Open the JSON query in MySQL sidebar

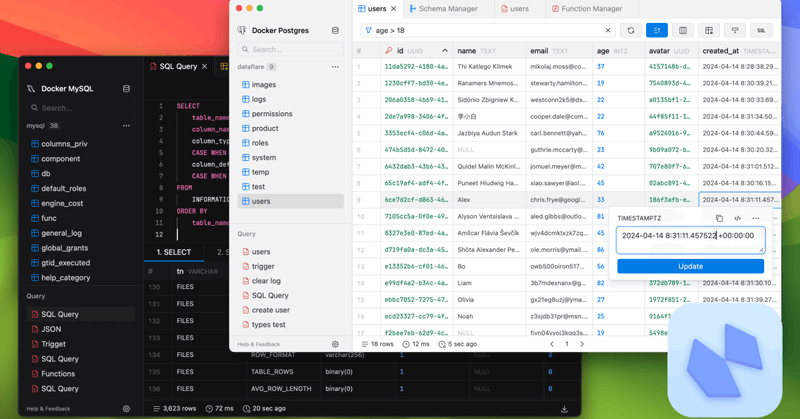[x=81, y=329]
